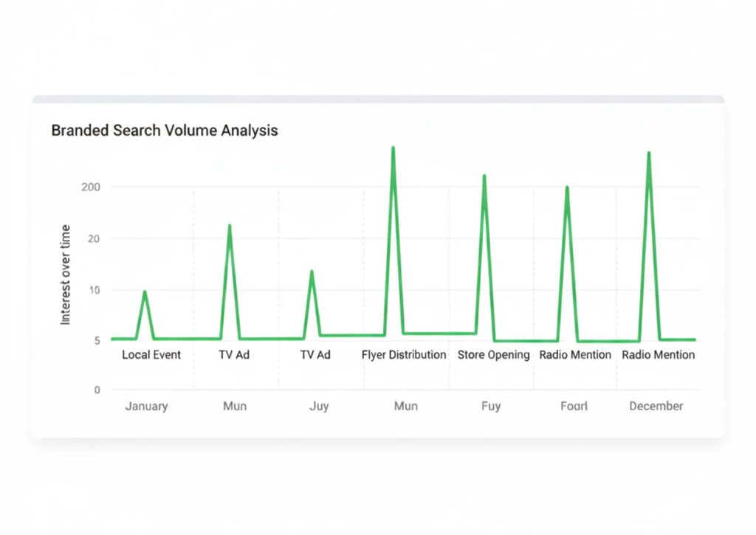Click the zero baseline label on y-axis
The image size is (756, 535).
pyautogui.click(x=96, y=389)
